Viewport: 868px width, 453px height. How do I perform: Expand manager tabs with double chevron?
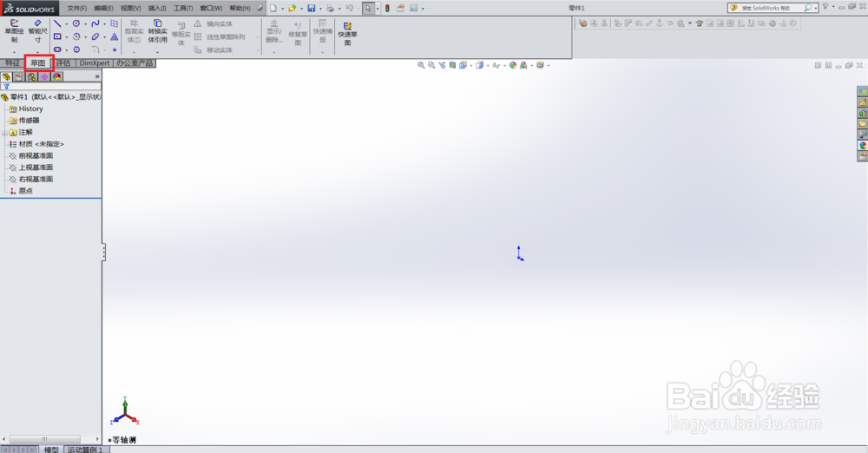[x=97, y=76]
